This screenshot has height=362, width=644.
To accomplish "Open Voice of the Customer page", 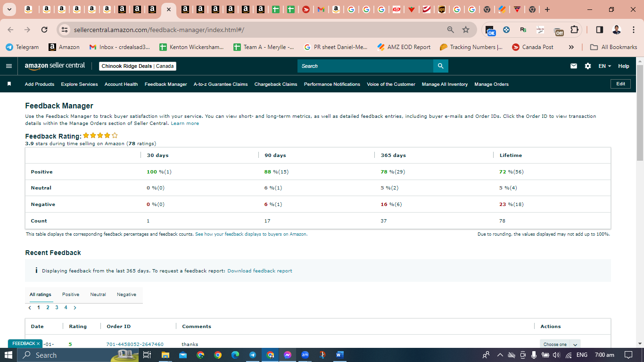I will pos(391,84).
